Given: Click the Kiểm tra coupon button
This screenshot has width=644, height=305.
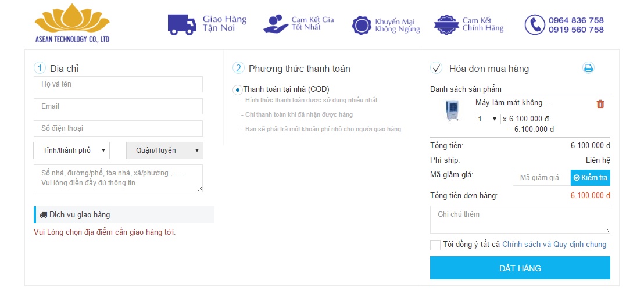Looking at the screenshot, I should click(590, 177).
